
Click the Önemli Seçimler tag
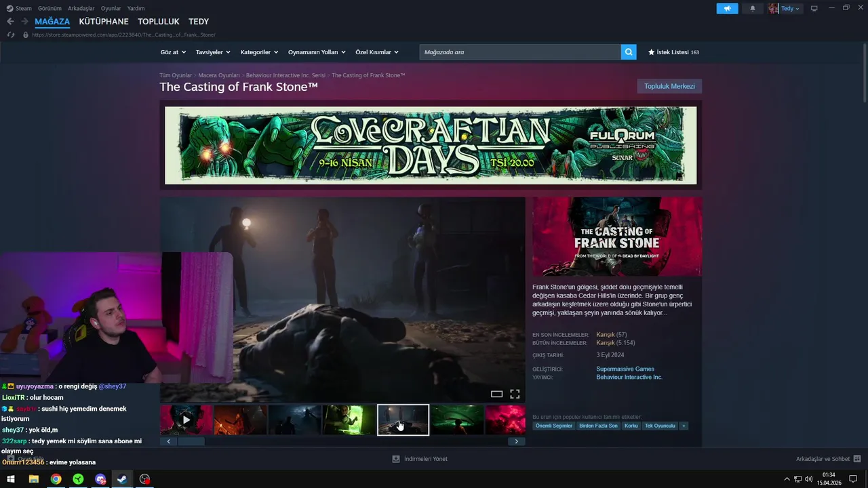(554, 426)
